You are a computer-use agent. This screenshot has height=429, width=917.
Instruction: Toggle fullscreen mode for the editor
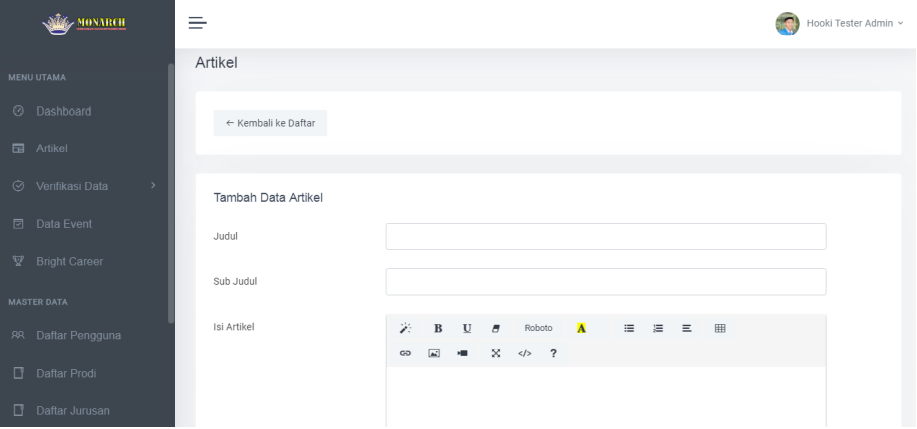coord(495,353)
